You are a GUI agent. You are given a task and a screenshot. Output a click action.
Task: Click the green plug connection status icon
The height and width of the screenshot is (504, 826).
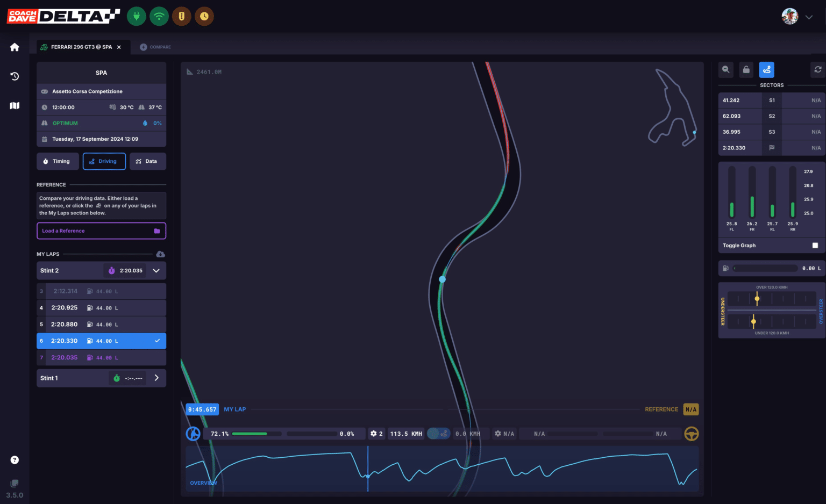[136, 16]
